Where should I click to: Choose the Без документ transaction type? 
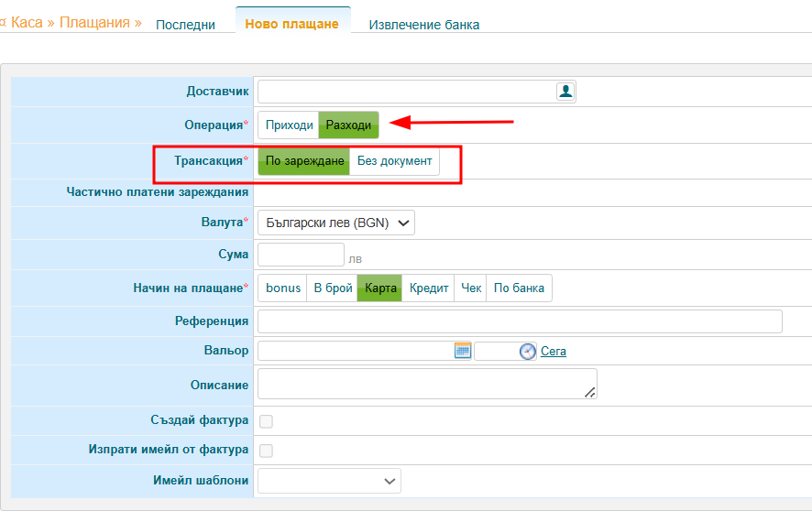pyautogui.click(x=394, y=161)
